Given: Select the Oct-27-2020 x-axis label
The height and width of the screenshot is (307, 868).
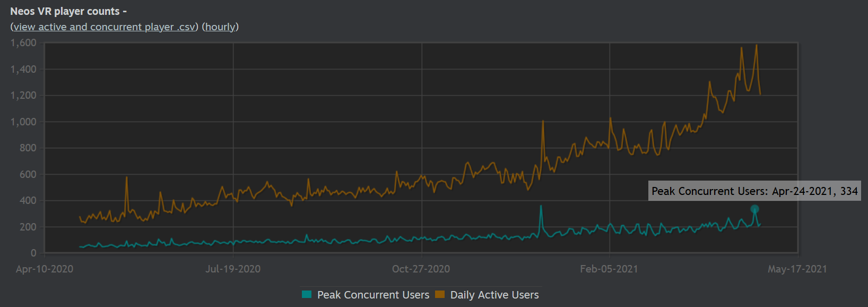Looking at the screenshot, I should [421, 269].
